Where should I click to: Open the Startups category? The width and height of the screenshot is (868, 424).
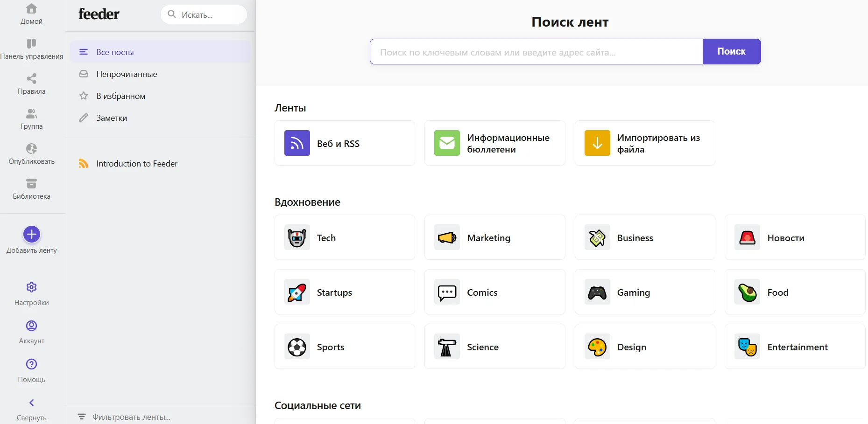pyautogui.click(x=345, y=292)
